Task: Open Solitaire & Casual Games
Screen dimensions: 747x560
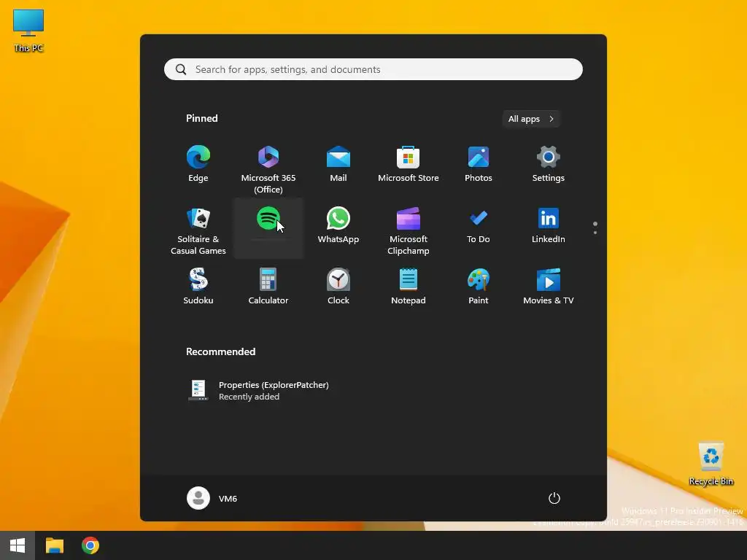Action: coord(198,230)
